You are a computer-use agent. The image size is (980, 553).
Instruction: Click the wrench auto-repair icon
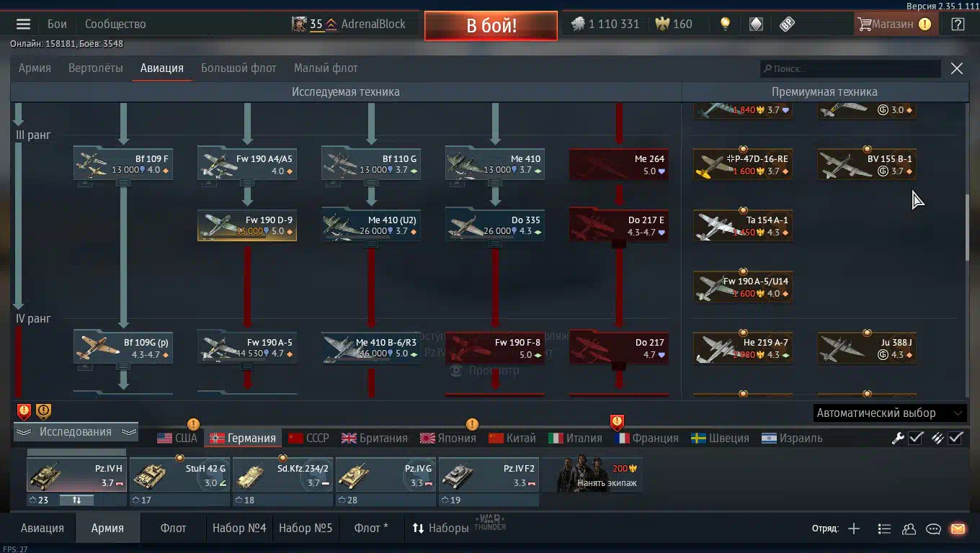coord(898,438)
